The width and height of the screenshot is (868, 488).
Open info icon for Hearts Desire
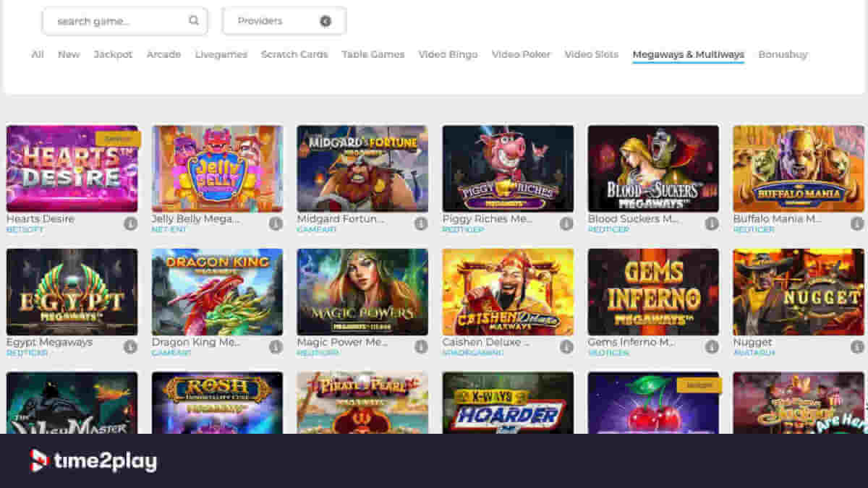click(x=130, y=223)
